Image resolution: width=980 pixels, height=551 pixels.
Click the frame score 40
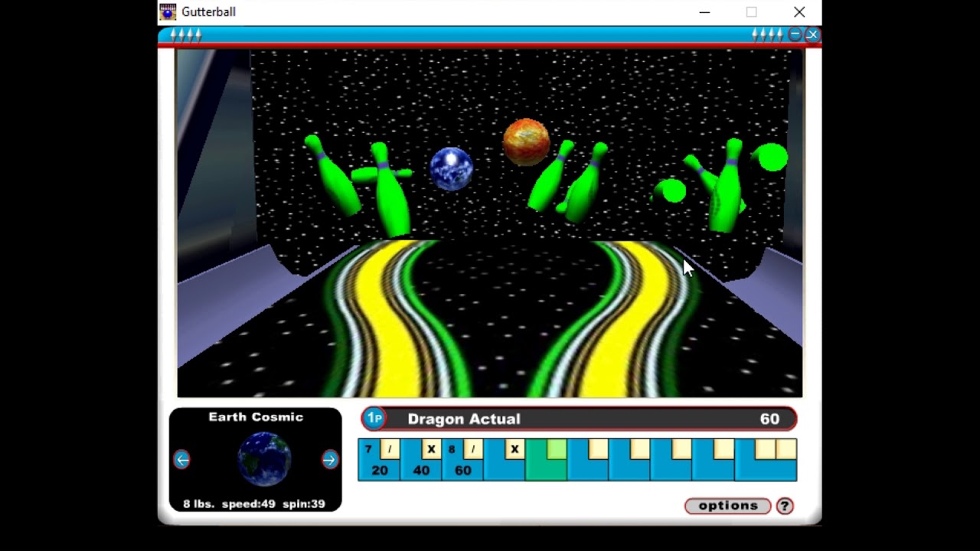[421, 471]
